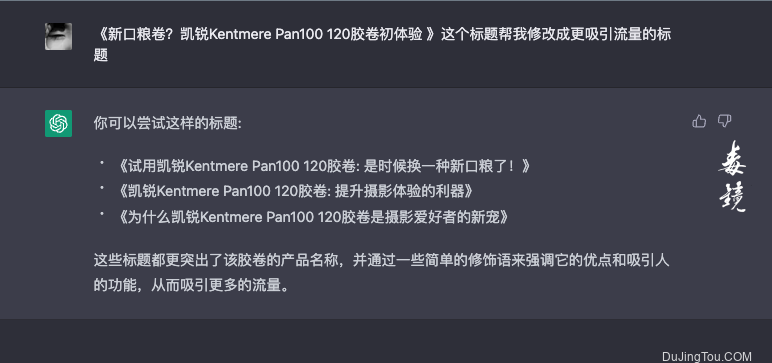The height and width of the screenshot is (363, 772).
Task: Click the reply line 你可以尝试这样的标题:
Action: [167, 124]
